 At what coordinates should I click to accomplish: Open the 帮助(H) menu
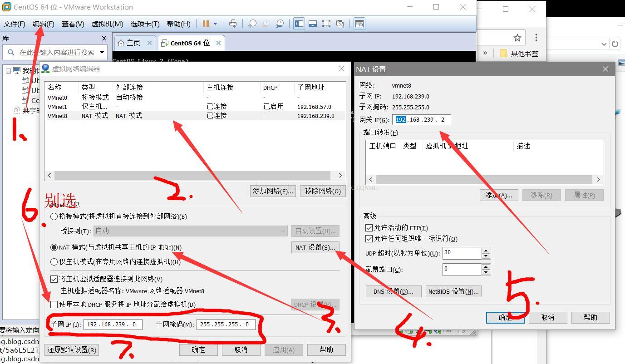pos(179,24)
